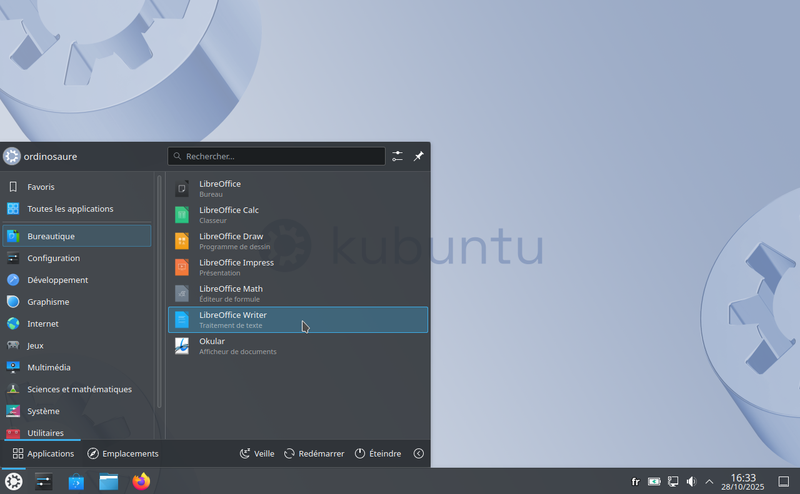800x494 pixels.
Task: Click the battery tray icon
Action: click(654, 481)
